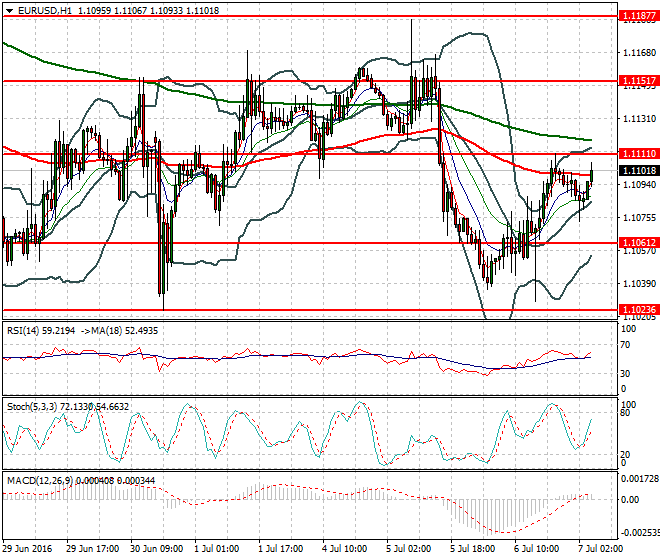Click the MACD scale value 0.001728
The image size is (660, 560).
pyautogui.click(x=640, y=479)
